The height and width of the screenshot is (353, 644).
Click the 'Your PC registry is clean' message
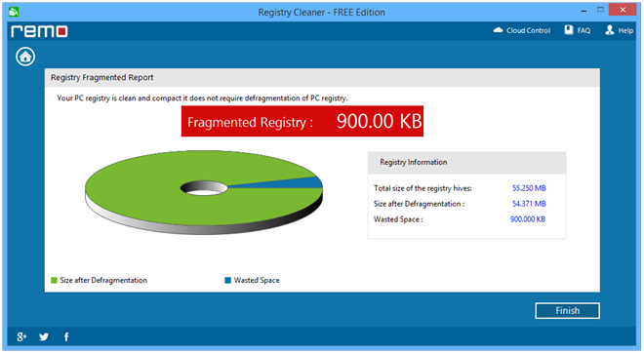pyautogui.click(x=202, y=98)
